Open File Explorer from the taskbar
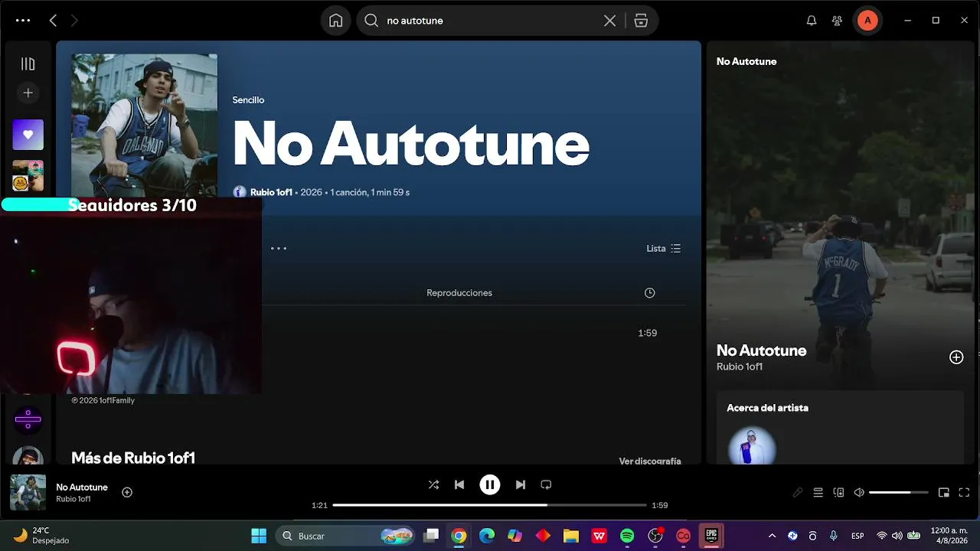Image resolution: width=980 pixels, height=551 pixels. point(570,536)
